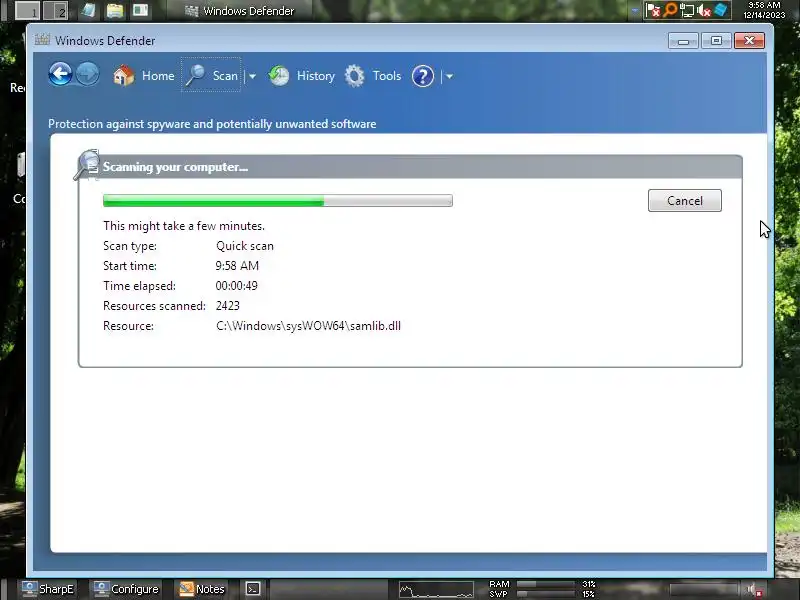Click the Windows Defender taskbar entry

tap(239, 11)
